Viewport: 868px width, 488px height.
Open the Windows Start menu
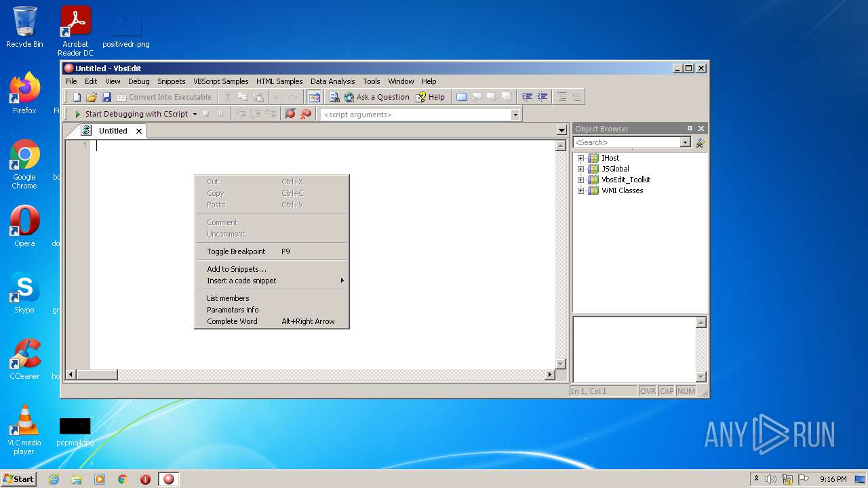pyautogui.click(x=18, y=479)
